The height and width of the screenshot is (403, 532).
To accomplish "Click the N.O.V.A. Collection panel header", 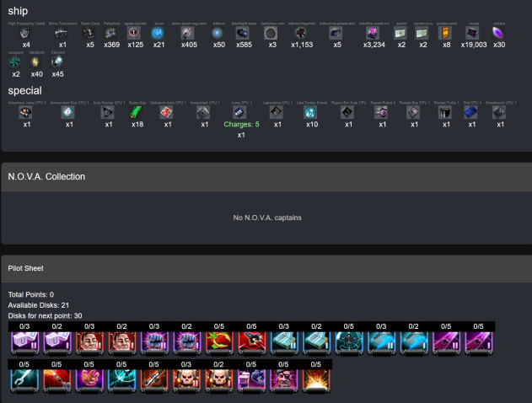I will [x=266, y=177].
